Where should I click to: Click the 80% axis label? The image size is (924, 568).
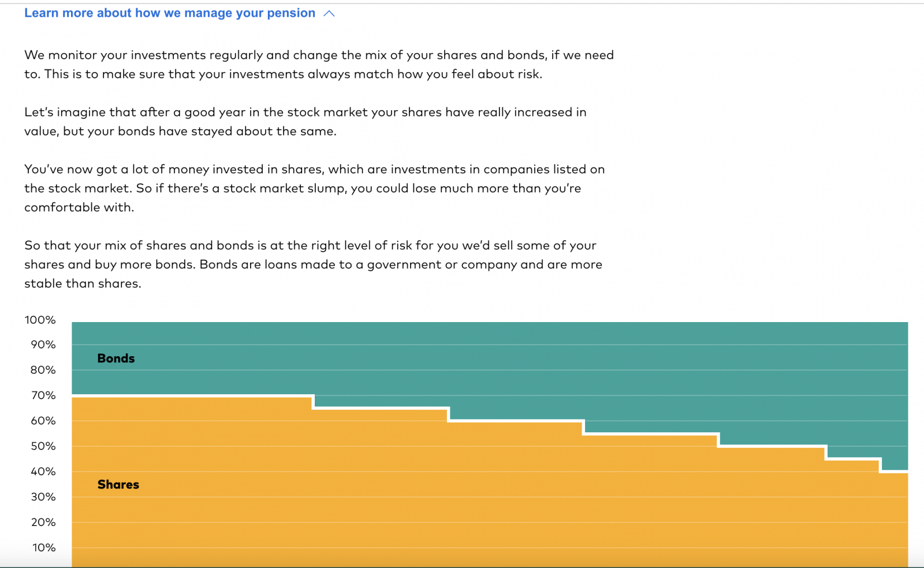pyautogui.click(x=43, y=370)
